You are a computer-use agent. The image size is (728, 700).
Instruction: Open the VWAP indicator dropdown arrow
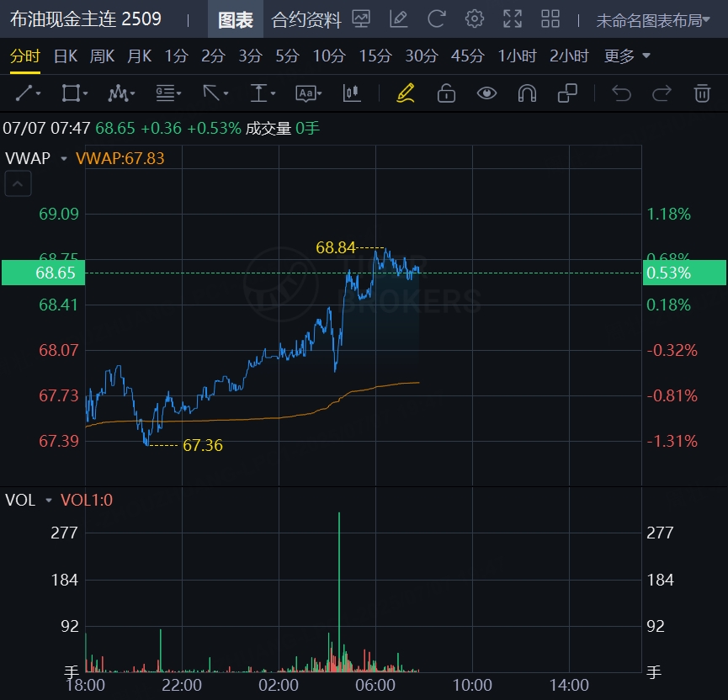[x=64, y=158]
